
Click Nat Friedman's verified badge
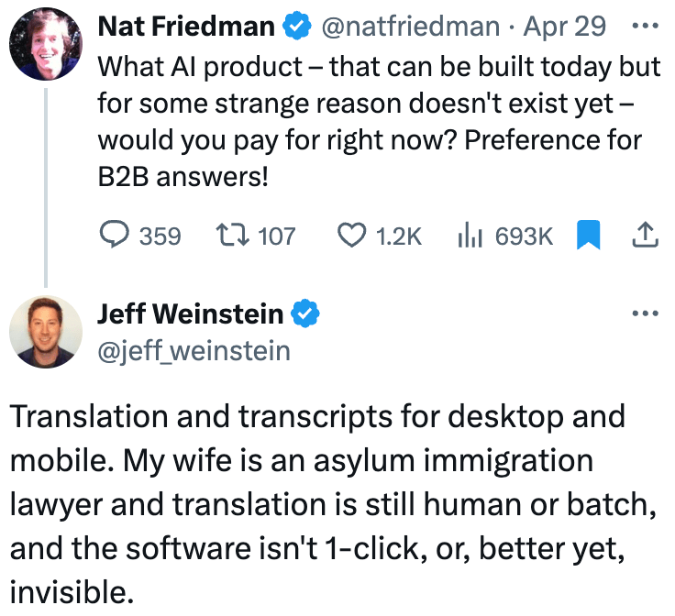pyautogui.click(x=295, y=27)
